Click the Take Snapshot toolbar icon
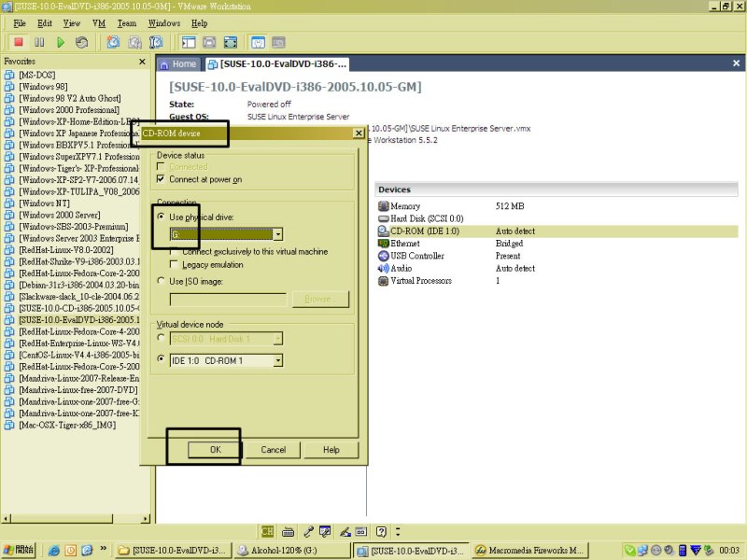This screenshot has height=560, width=747. (113, 42)
